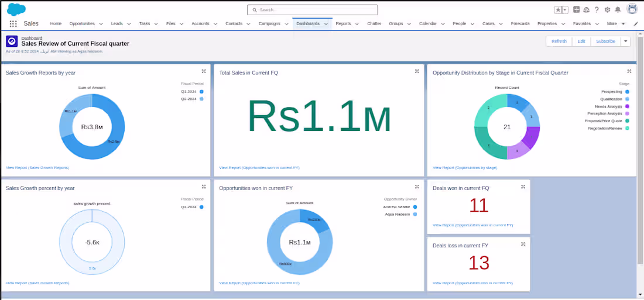Click the Prospecting legend color dot
Viewport: 644px width, 300px height.
point(627,91)
